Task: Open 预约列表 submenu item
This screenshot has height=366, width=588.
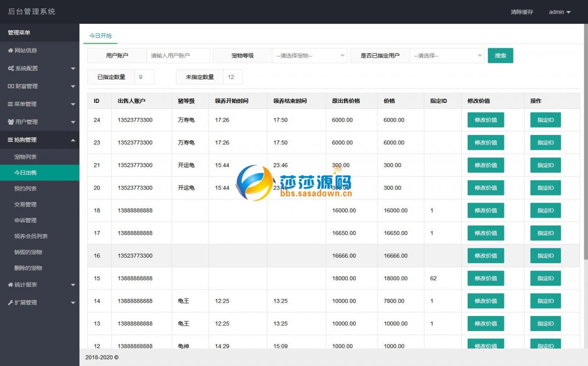Action: point(40,189)
